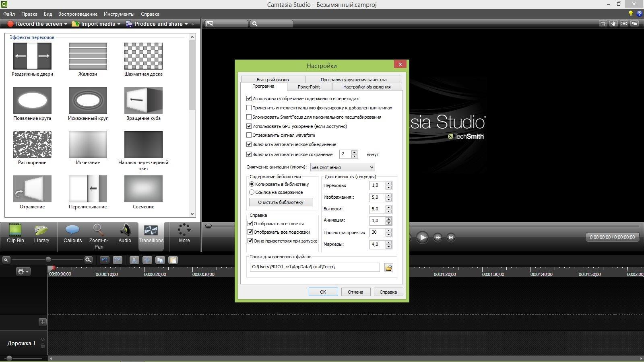The height and width of the screenshot is (362, 644).
Task: Jump to next clip playback button
Action: click(x=451, y=237)
